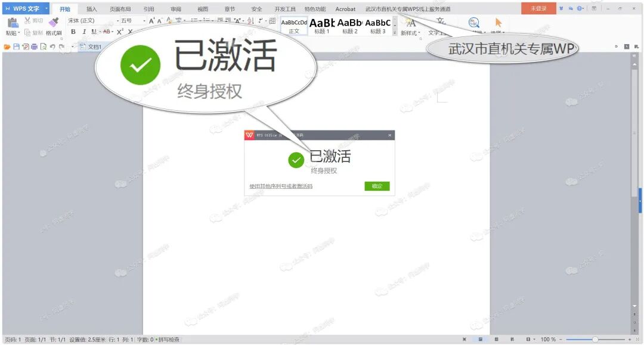Screen dimensions: 644x345
Task: Copy selection using 复制 icon
Action: click(27, 33)
